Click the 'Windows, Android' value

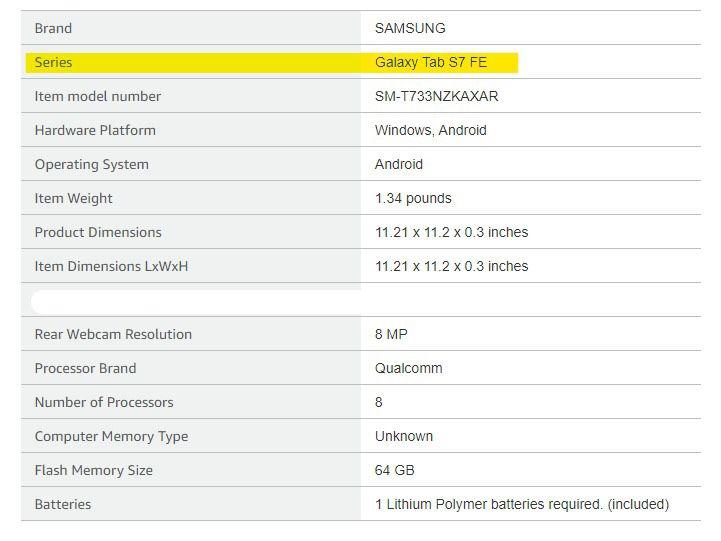tap(430, 130)
